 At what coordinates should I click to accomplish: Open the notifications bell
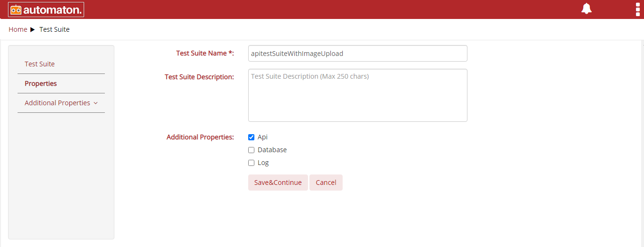587,9
